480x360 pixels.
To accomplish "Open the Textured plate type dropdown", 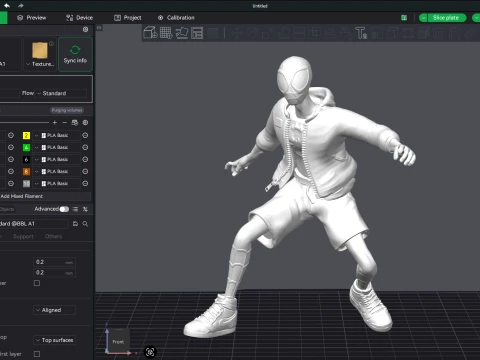I will (x=40, y=64).
